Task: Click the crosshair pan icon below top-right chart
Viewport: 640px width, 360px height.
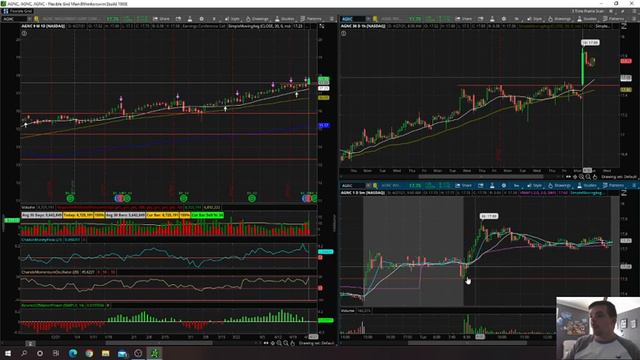Action: click(x=575, y=177)
